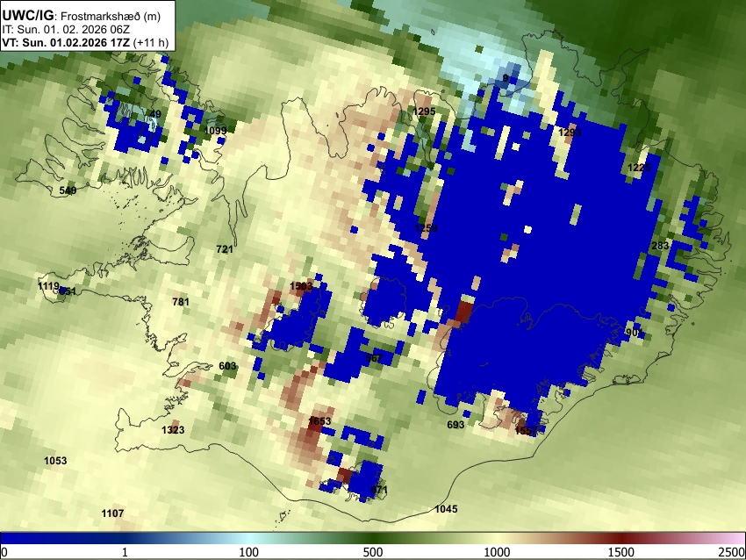The image size is (746, 560).
Task: Click the dark blue end of color scale
Action: tap(29, 538)
